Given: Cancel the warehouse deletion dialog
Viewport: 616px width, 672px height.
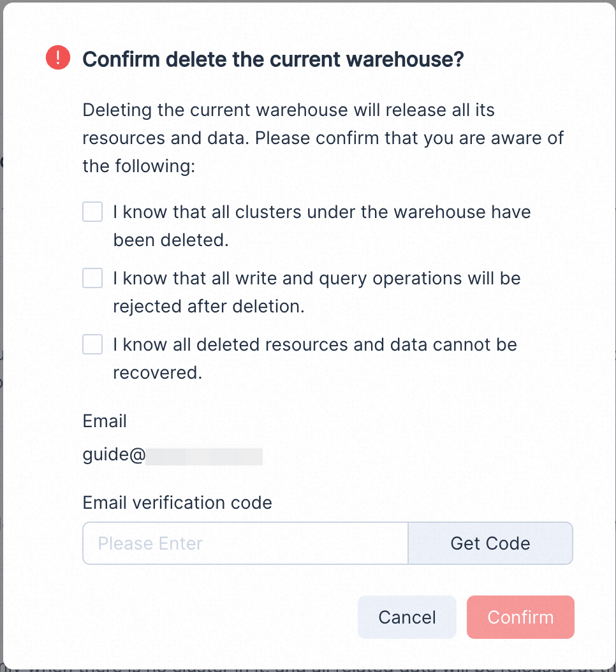Looking at the screenshot, I should (407, 617).
